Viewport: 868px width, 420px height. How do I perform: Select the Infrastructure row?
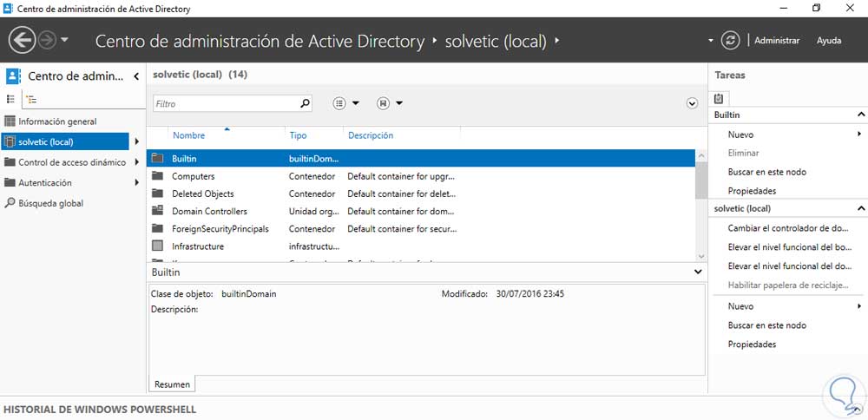421,246
